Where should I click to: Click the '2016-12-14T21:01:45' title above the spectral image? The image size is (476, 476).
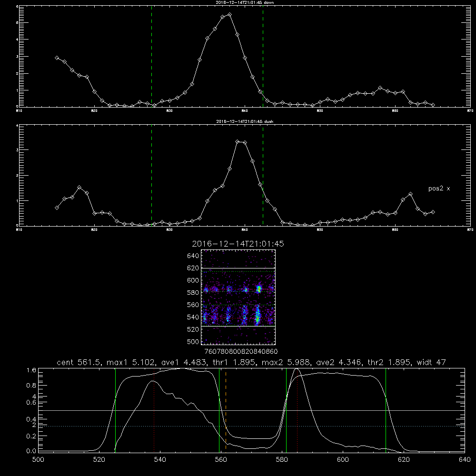238,244
